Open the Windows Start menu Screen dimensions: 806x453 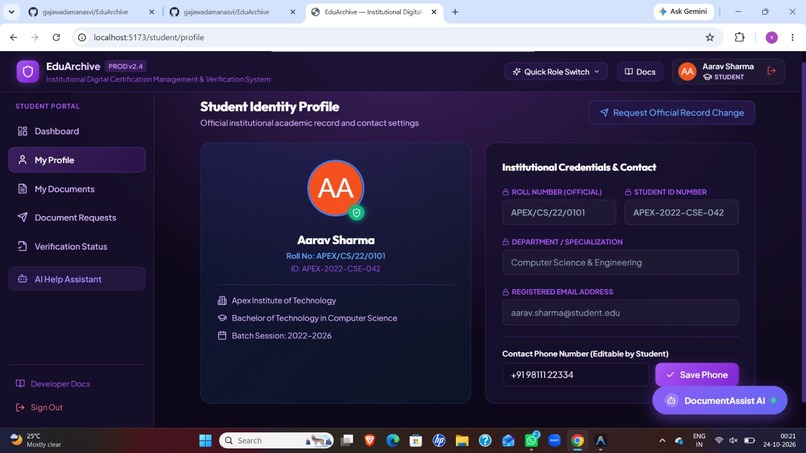205,440
